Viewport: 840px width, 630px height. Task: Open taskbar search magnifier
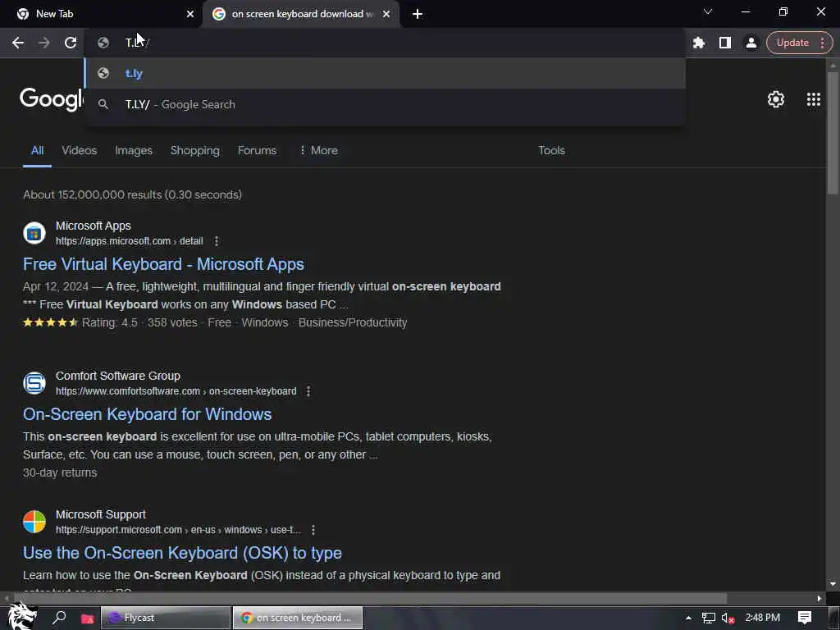[59, 618]
